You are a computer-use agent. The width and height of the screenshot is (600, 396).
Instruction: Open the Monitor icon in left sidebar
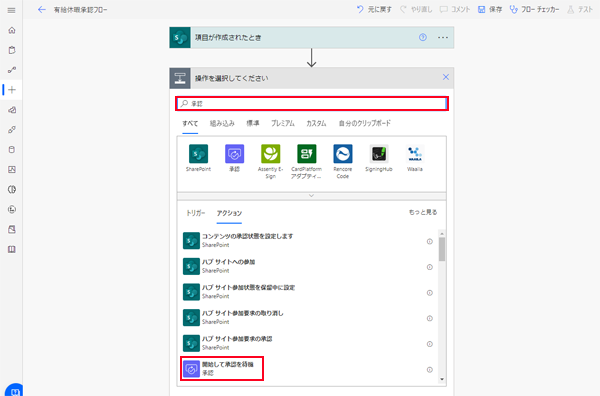12,169
